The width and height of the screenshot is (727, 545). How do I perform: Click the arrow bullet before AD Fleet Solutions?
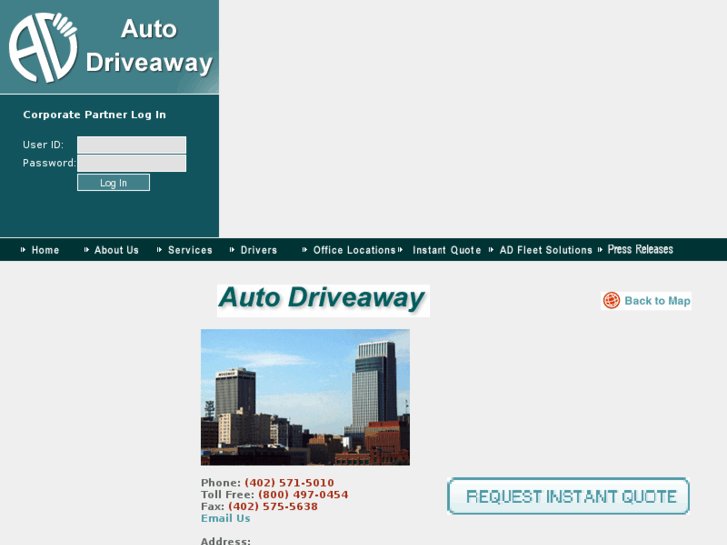point(491,250)
